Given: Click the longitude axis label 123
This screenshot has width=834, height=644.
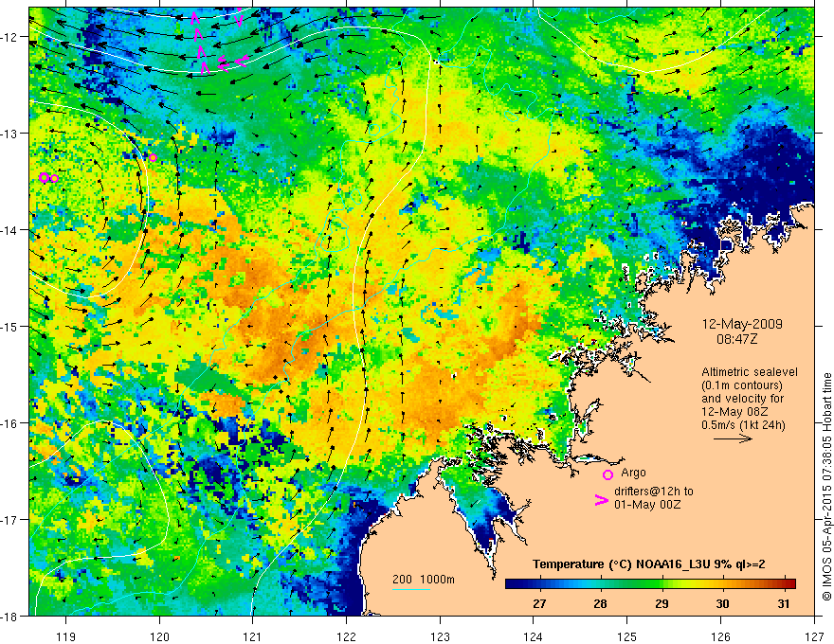Looking at the screenshot, I should point(440,636).
